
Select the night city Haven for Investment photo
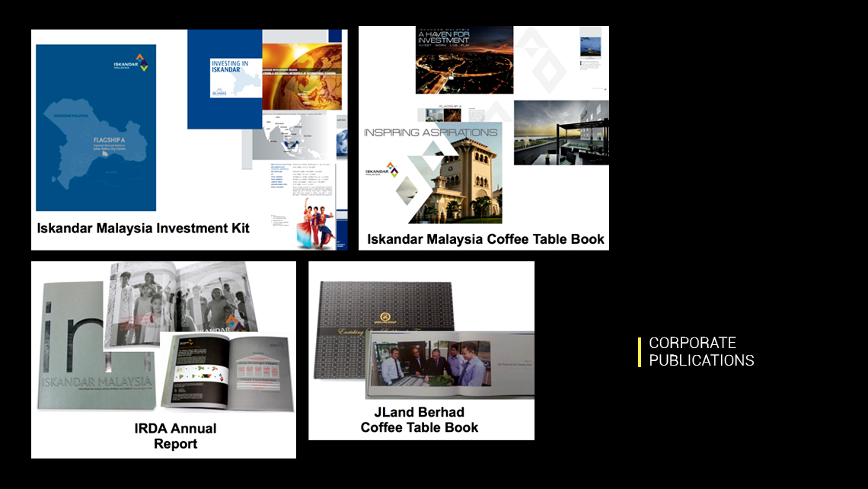(464, 61)
